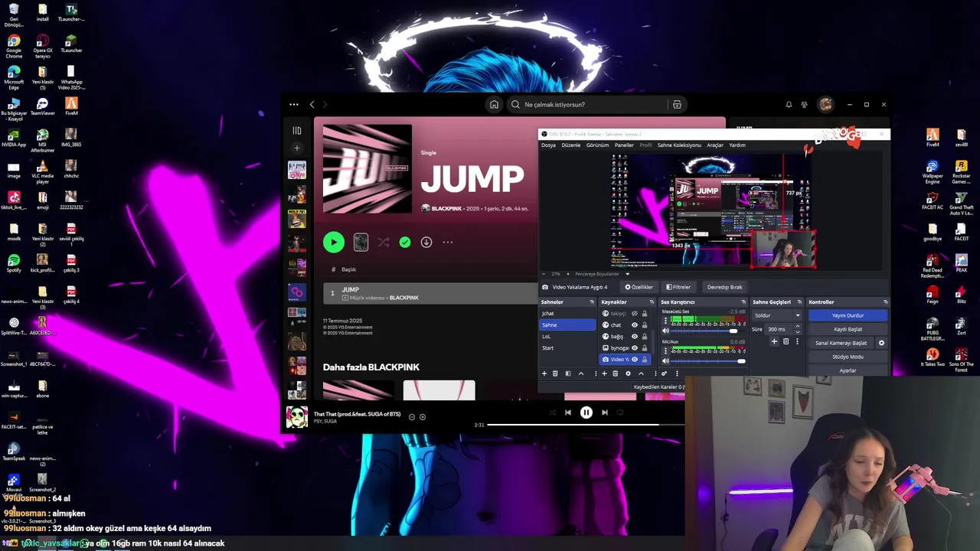The image size is (980, 551).
Task: Start the virtual camera with Sanal Kamerayı Başlat
Action: pos(841,343)
